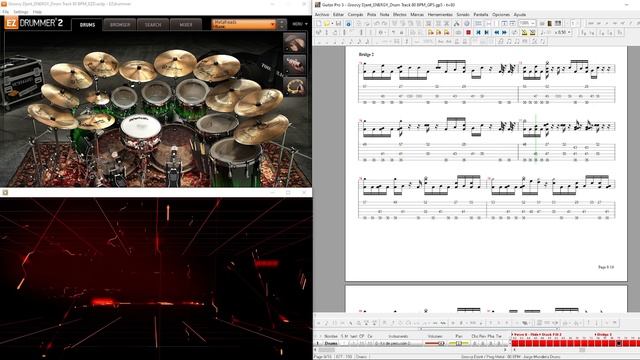This screenshot has width=640, height=360.
Task: Select the hands percussion thumbnail
Action: pyautogui.click(x=294, y=42)
